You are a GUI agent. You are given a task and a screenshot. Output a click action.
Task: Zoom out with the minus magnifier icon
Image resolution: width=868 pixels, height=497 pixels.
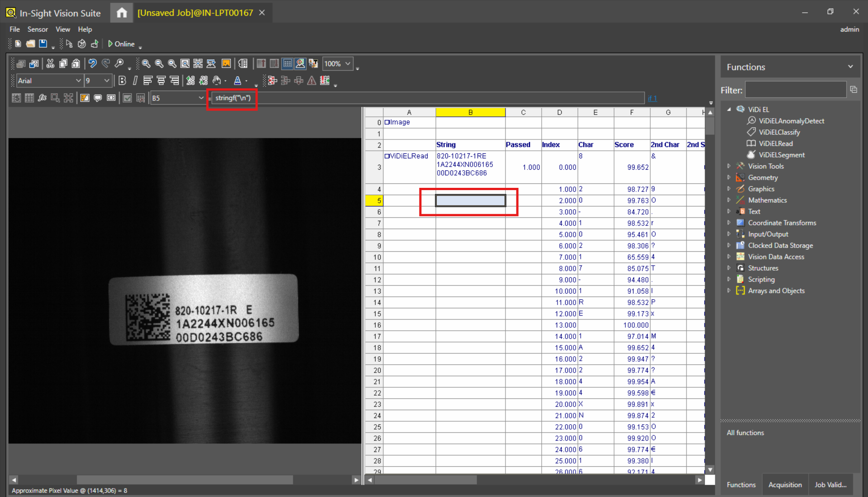click(159, 64)
